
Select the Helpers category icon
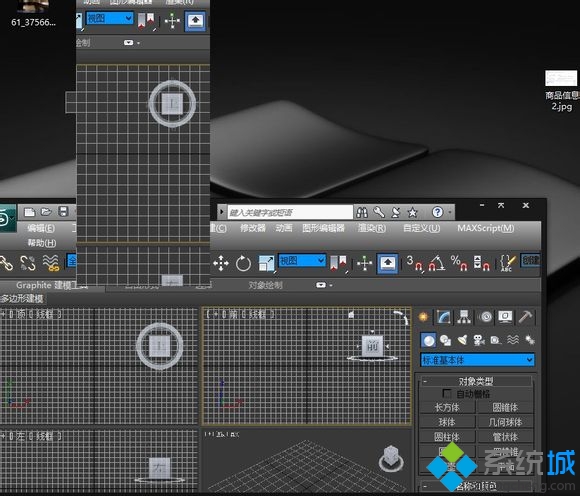[496, 340]
